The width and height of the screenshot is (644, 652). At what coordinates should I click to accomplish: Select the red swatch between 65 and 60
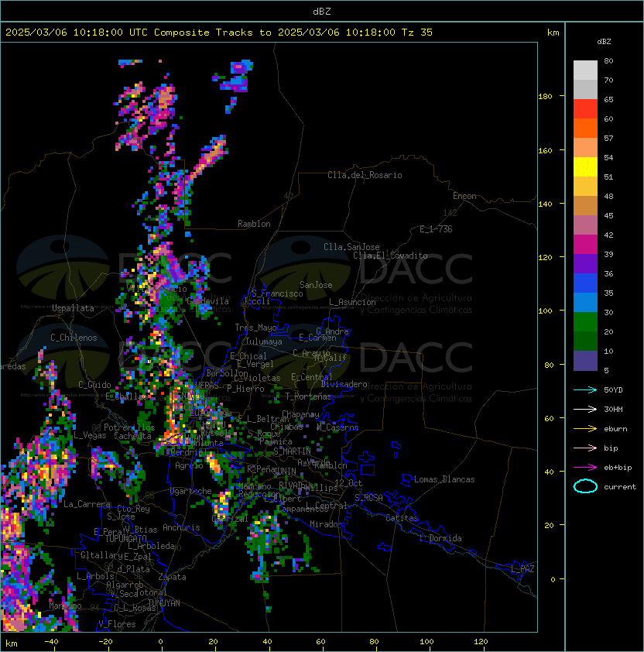[585, 109]
